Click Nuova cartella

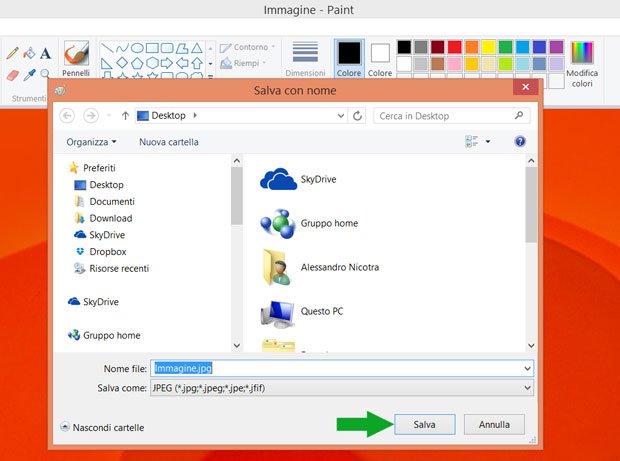click(x=169, y=142)
